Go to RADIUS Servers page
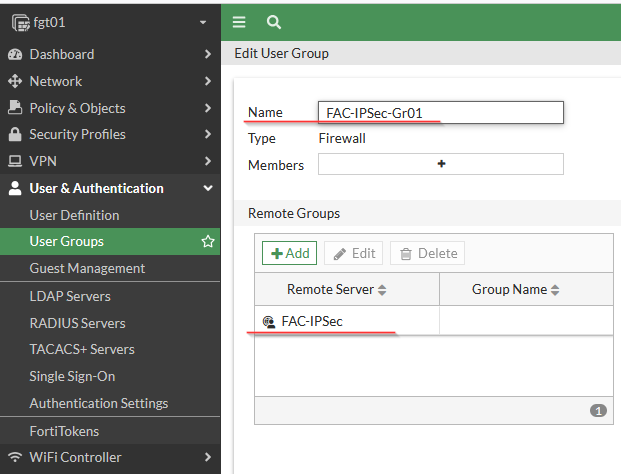 point(77,323)
